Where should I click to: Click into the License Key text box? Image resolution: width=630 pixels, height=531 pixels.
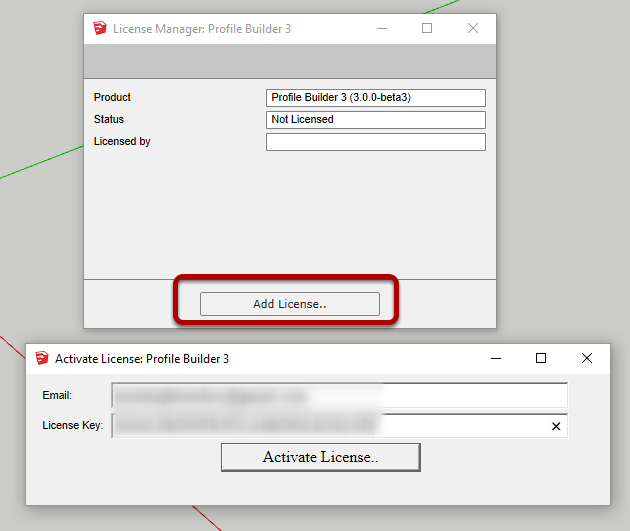pos(330,426)
